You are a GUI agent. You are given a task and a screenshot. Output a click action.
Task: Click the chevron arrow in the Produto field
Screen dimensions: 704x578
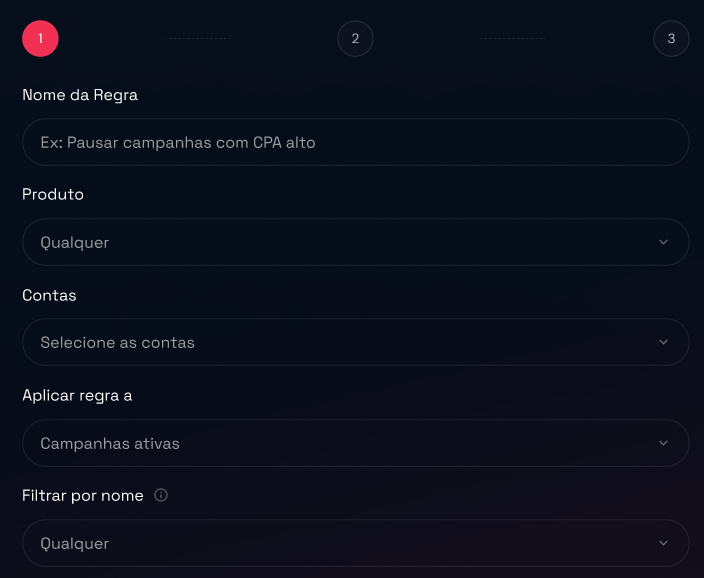tap(664, 242)
